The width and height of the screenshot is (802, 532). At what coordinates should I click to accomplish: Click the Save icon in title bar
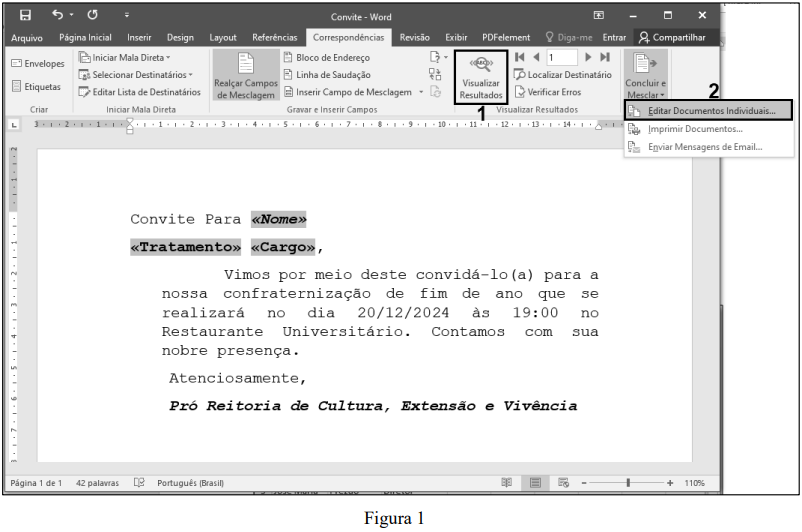point(23,15)
